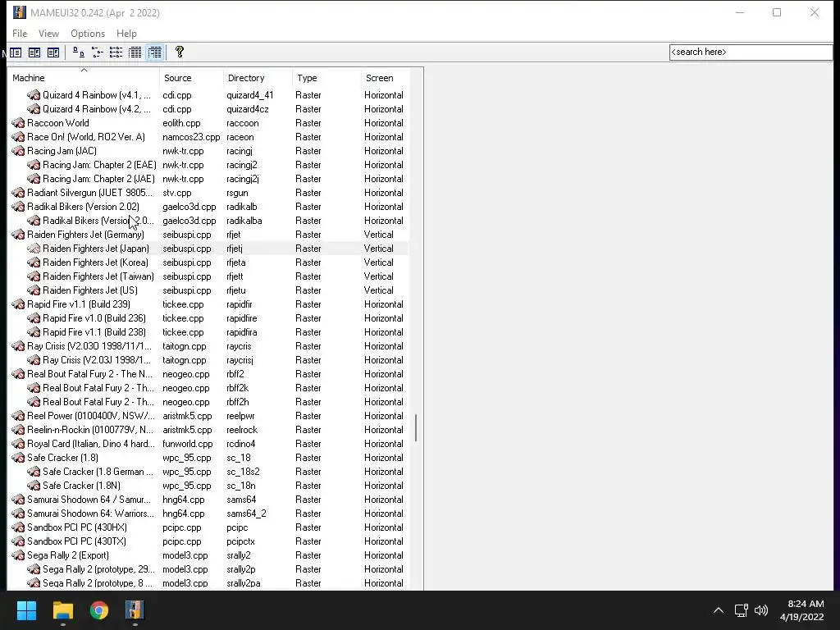The image size is (840, 630).
Task: Click the reelrock directory cell
Action: click(x=242, y=430)
